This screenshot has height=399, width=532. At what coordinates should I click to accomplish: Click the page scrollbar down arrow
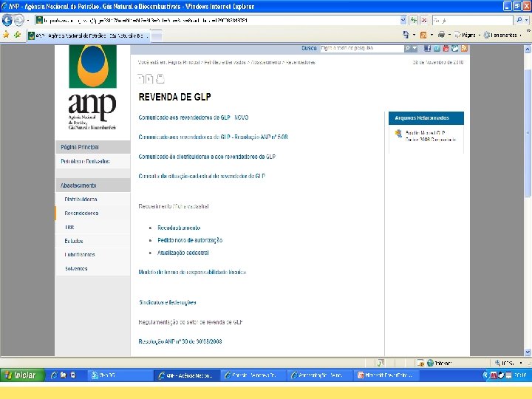tap(528, 352)
